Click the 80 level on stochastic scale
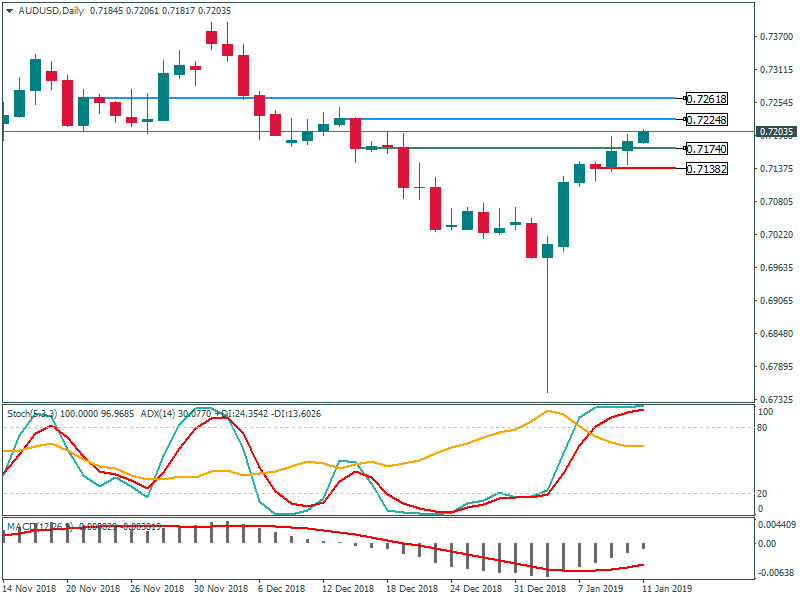 pyautogui.click(x=762, y=428)
